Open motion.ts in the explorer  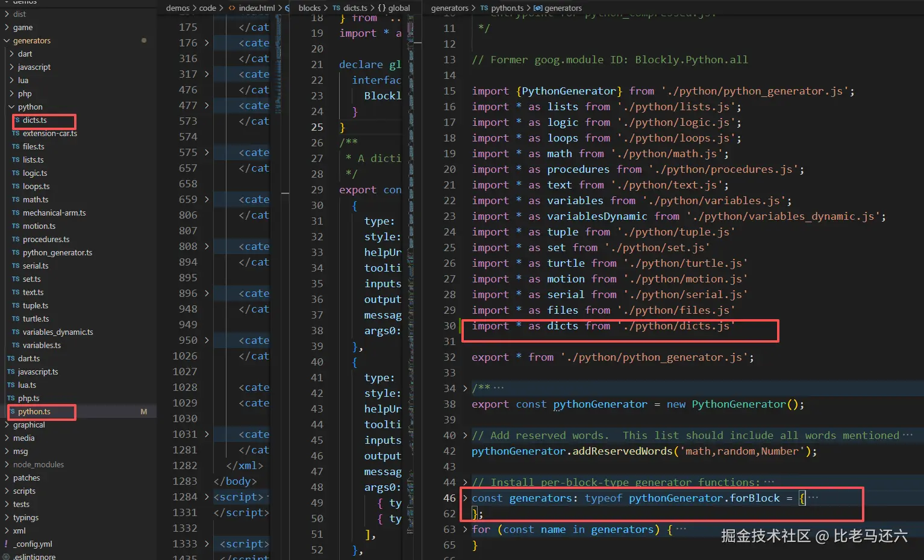click(39, 226)
